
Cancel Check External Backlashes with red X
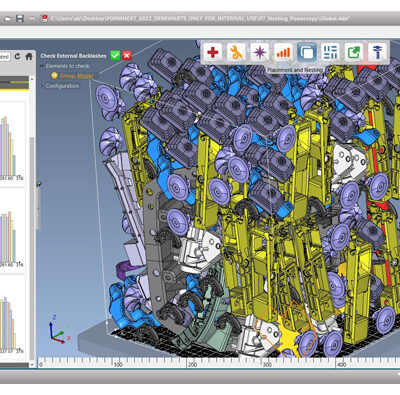tap(127, 55)
